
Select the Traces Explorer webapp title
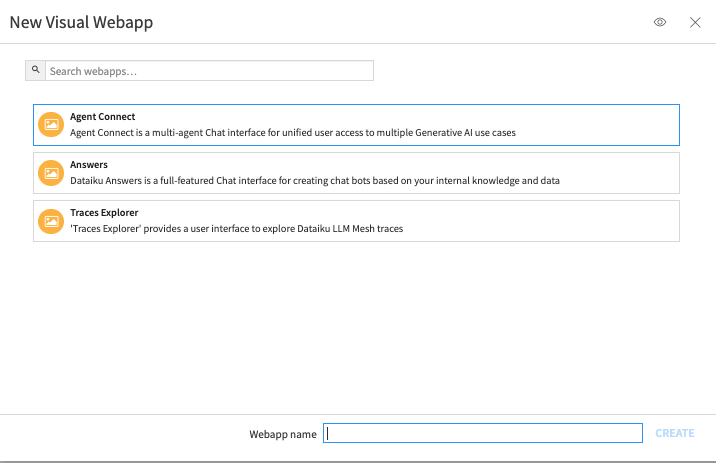point(104,212)
